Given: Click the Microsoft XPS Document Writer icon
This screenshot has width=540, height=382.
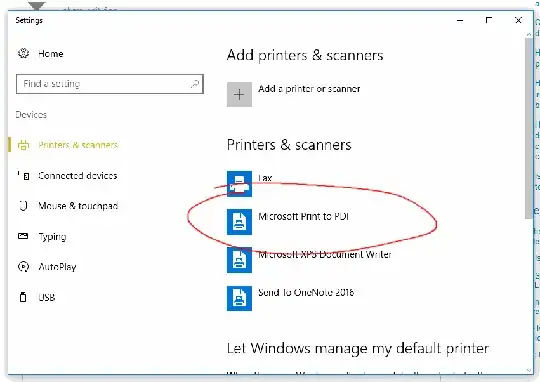Looking at the screenshot, I should (239, 260).
